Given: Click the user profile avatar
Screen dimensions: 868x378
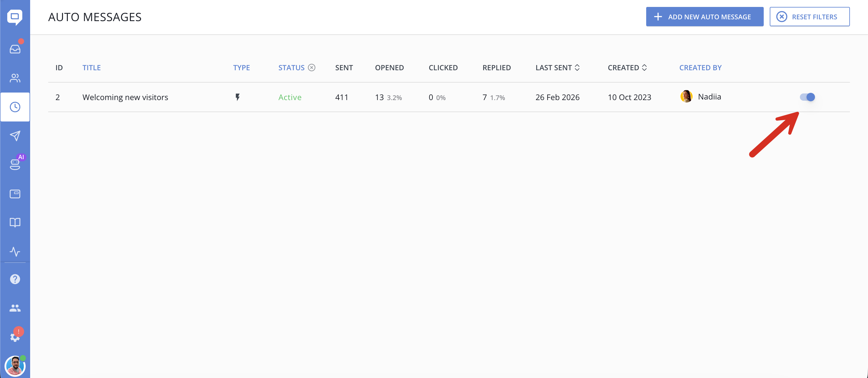Looking at the screenshot, I should pyautogui.click(x=15, y=366).
